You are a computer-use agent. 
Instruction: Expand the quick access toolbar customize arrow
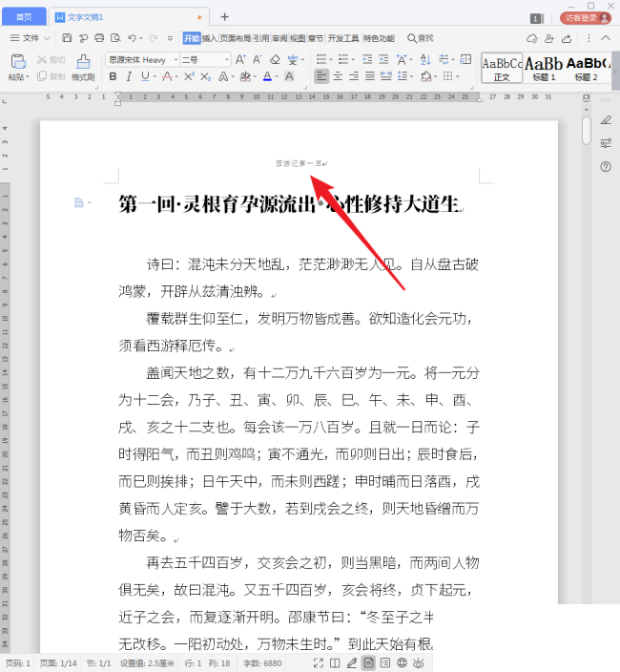pos(170,38)
